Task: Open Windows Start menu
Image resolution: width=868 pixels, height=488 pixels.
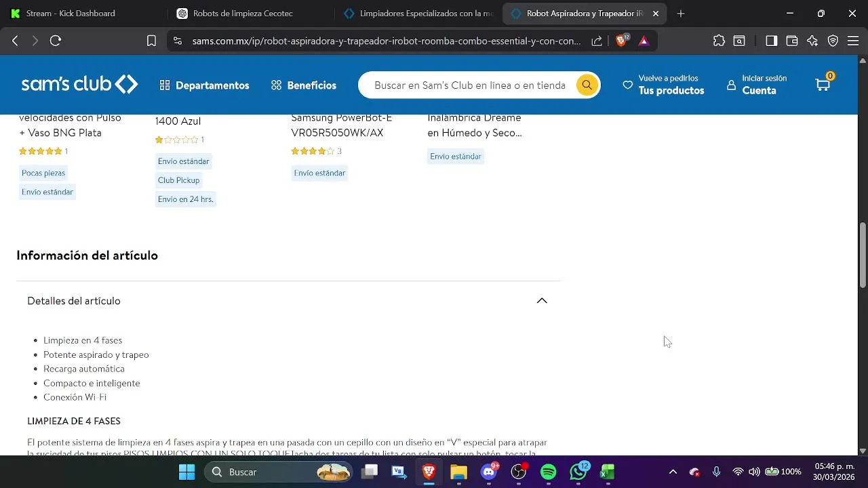Action: click(186, 472)
